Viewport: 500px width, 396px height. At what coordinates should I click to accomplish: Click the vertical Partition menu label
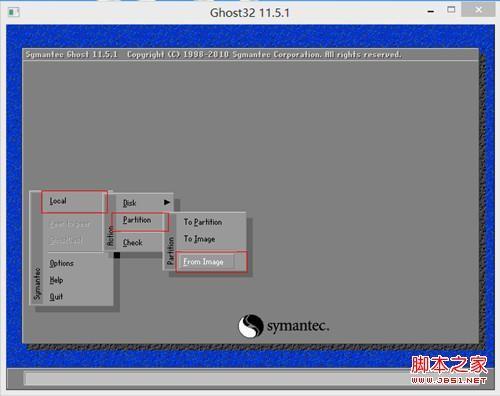pos(170,250)
